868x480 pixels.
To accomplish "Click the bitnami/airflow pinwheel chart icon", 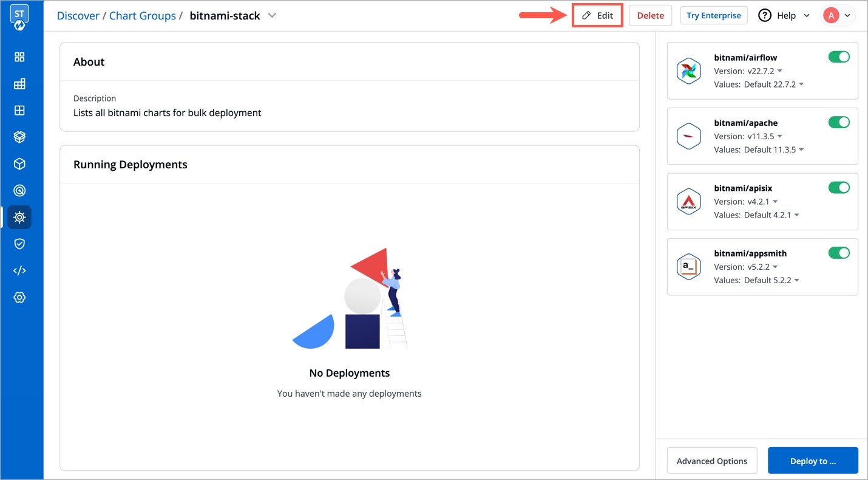I will [x=689, y=71].
